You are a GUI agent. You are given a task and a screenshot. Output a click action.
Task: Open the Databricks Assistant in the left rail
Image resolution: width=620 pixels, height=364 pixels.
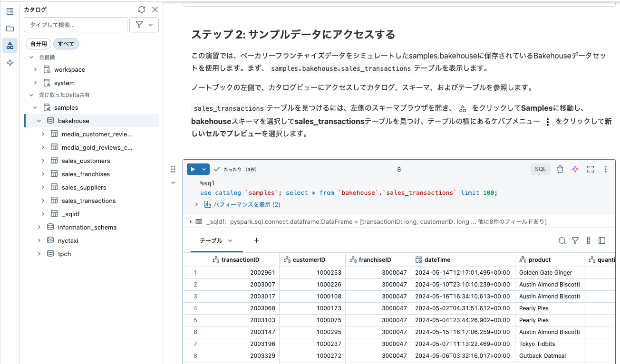10,62
